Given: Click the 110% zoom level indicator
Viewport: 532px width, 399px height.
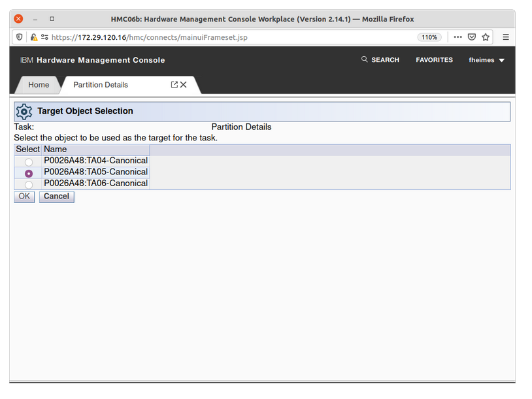Looking at the screenshot, I should pyautogui.click(x=429, y=37).
